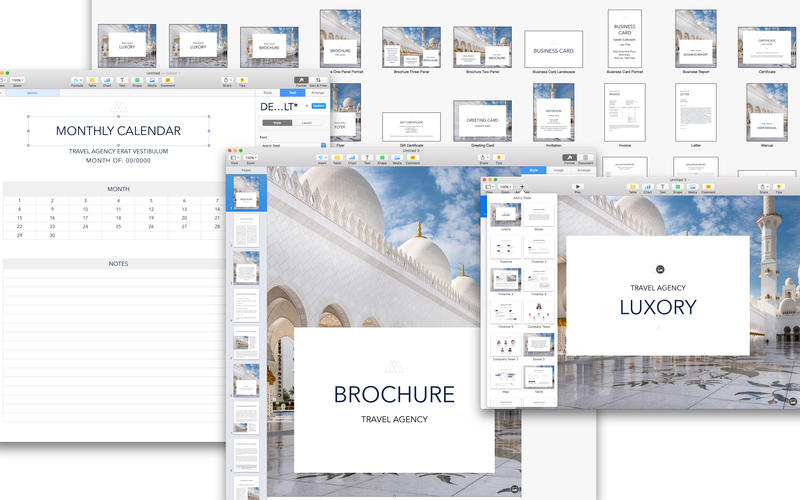Image resolution: width=800 pixels, height=500 pixels.
Task: Click the MONTH table header in calendar
Action: pyautogui.click(x=118, y=189)
